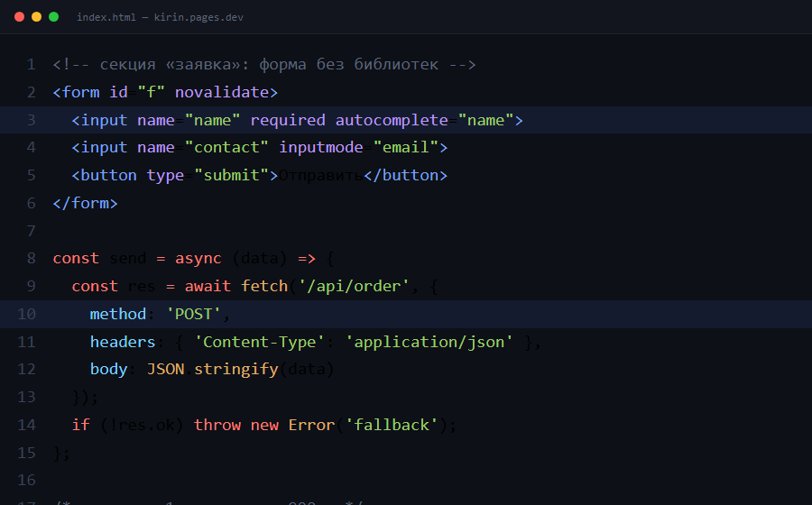
Task: Click the "await" keyword
Action: pos(208,286)
